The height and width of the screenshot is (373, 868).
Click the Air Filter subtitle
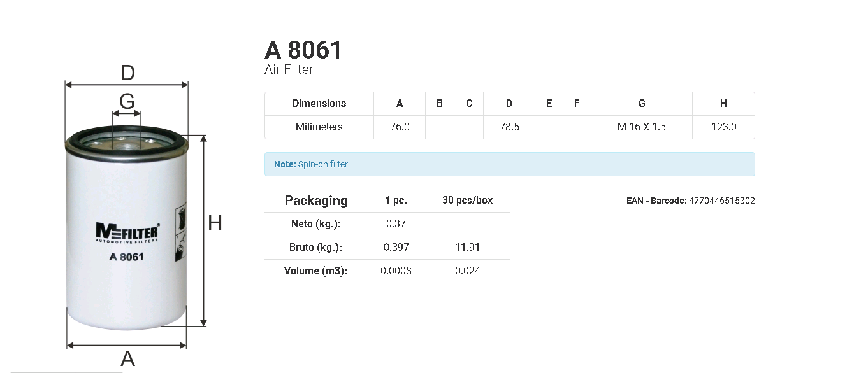(289, 69)
